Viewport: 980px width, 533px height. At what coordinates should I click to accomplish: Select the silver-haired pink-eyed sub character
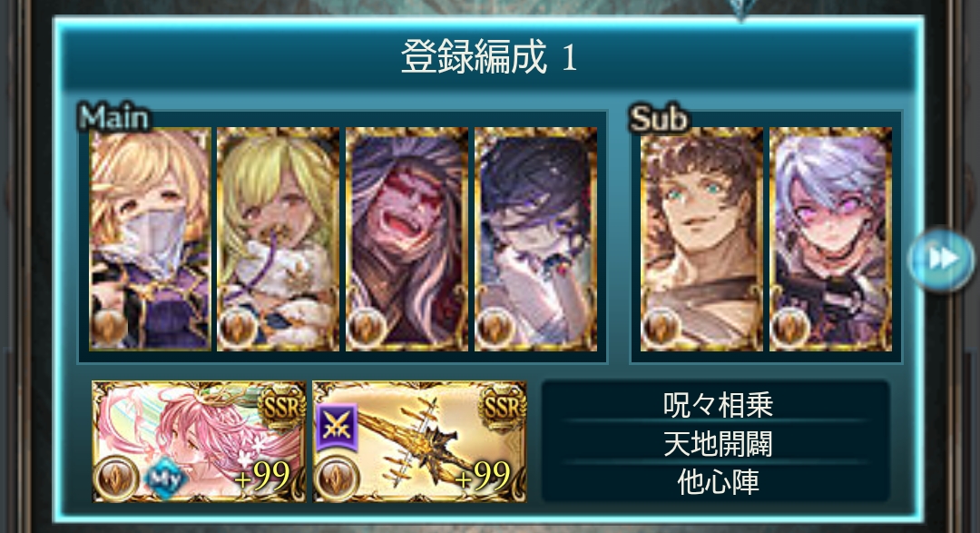click(x=830, y=239)
